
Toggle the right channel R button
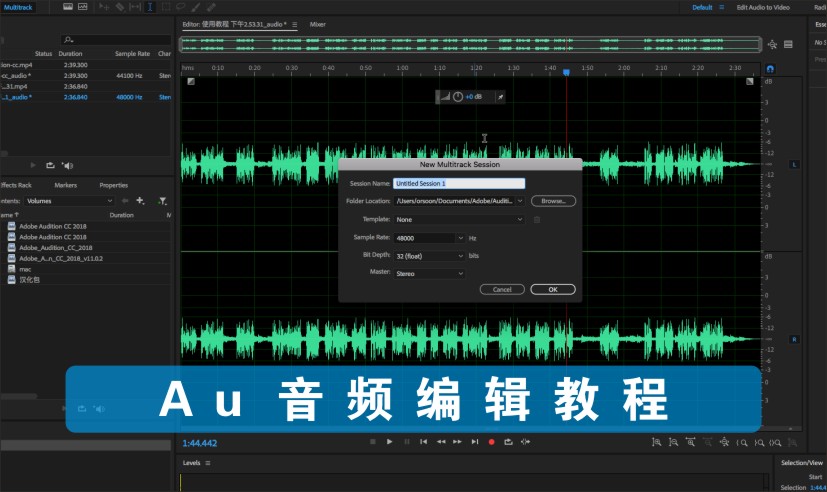(x=794, y=339)
